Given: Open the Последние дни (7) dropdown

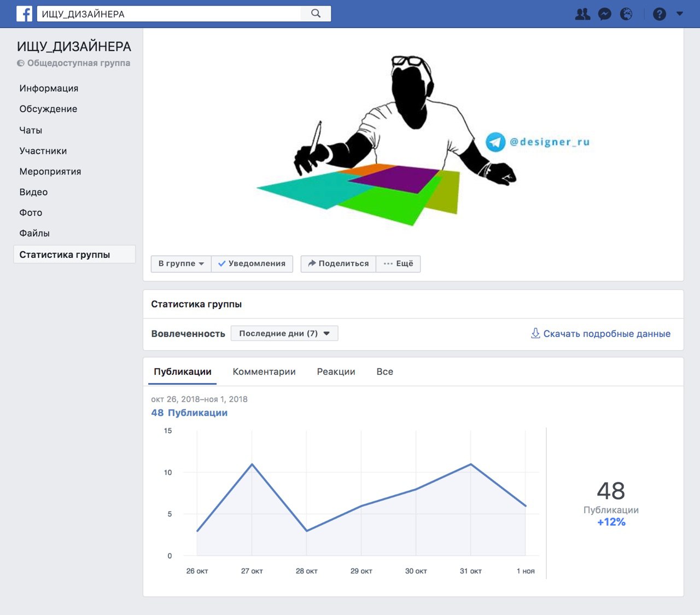Looking at the screenshot, I should coord(284,333).
